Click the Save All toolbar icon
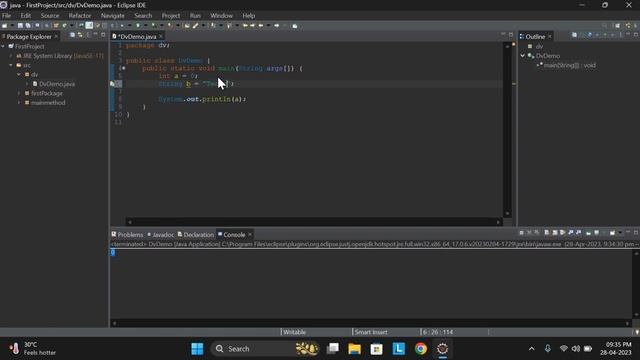640x360 pixels. point(28,26)
